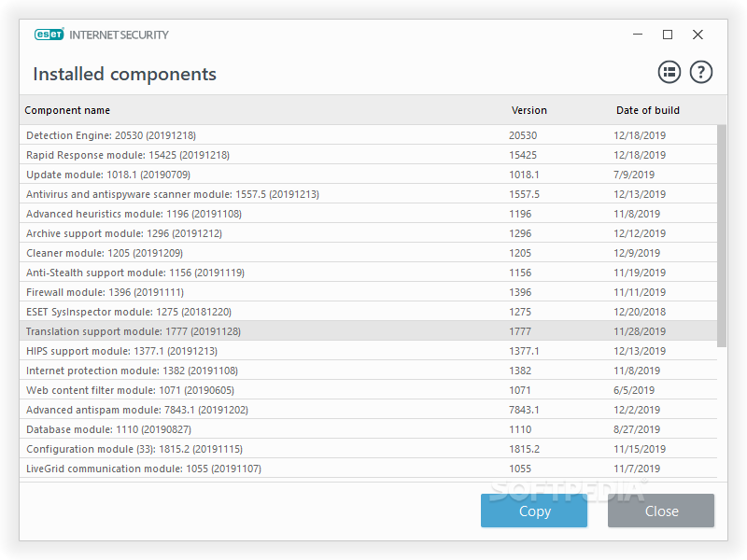Click version cell 7843.1
747x560 pixels.
click(524, 410)
